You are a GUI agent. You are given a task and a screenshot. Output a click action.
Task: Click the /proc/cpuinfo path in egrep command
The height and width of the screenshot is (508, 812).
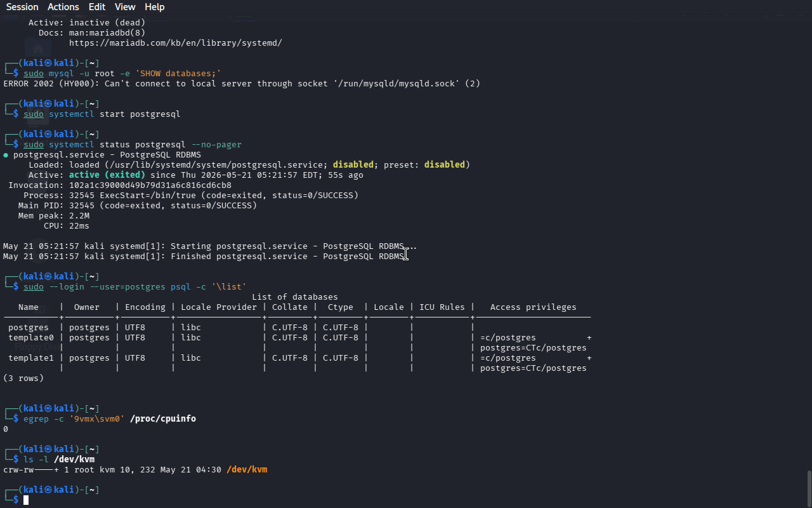(163, 419)
